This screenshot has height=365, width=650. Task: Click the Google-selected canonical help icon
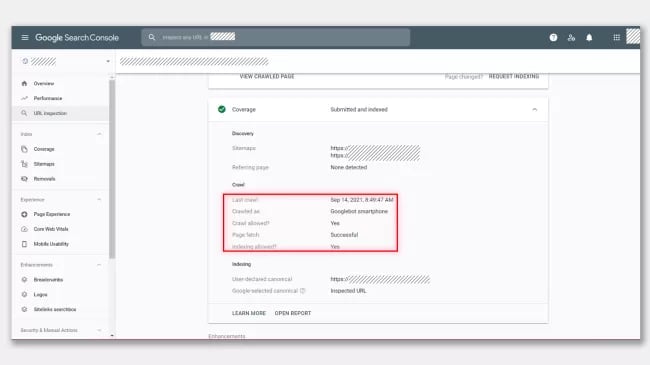(303, 291)
